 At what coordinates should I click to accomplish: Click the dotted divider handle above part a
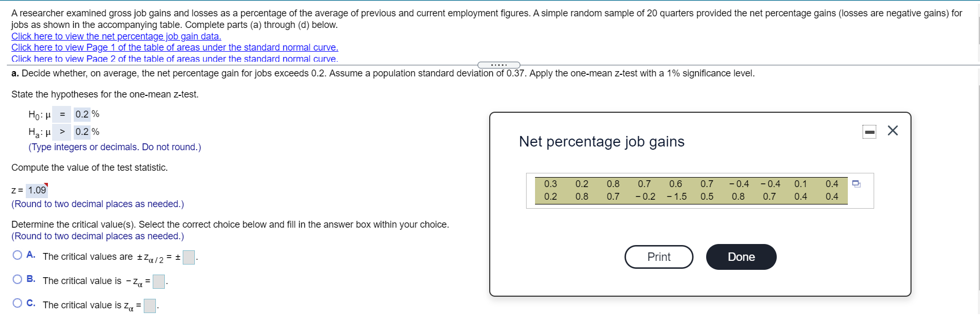499,64
